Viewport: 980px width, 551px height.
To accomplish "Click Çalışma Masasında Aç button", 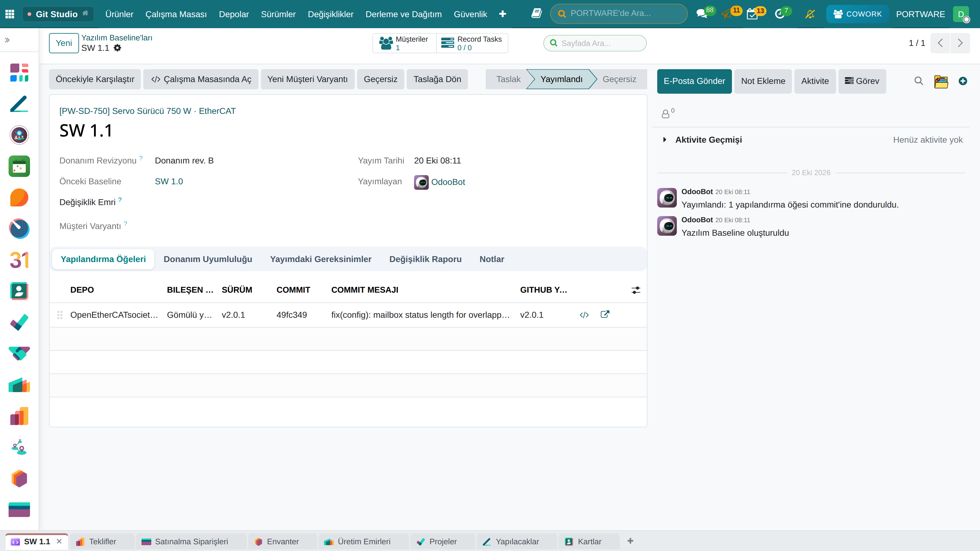I will coord(201,79).
